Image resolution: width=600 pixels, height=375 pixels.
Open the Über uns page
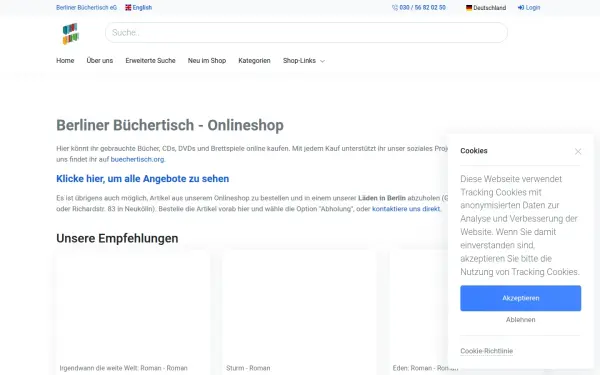click(99, 60)
